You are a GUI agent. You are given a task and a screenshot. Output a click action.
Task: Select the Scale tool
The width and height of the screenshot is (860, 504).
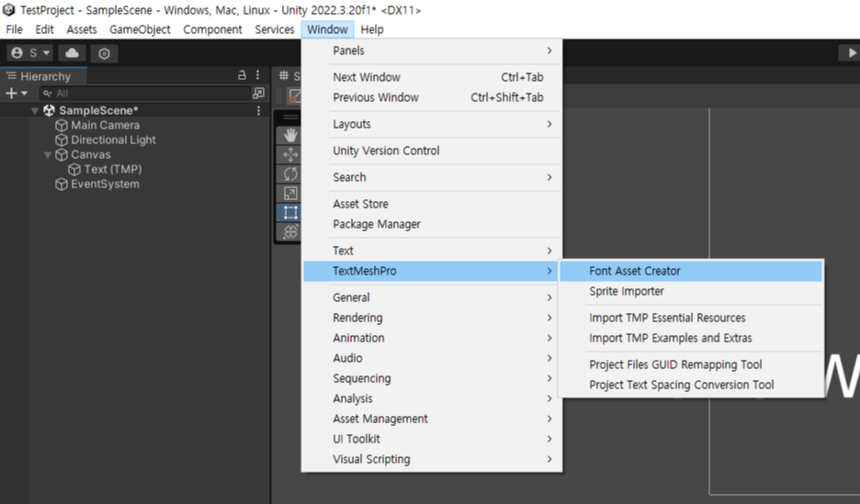pyautogui.click(x=290, y=193)
